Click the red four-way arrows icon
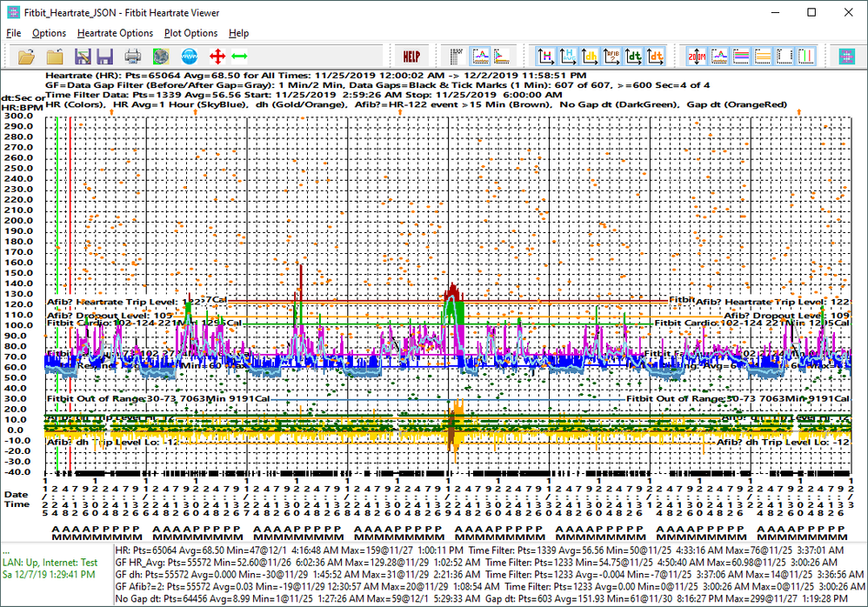The width and height of the screenshot is (868, 607). coord(217,57)
